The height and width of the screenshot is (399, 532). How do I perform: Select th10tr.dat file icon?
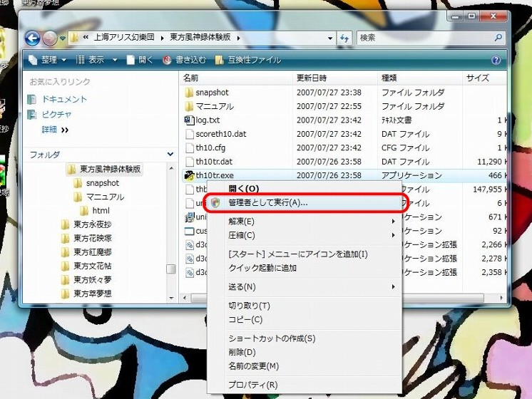(x=189, y=162)
